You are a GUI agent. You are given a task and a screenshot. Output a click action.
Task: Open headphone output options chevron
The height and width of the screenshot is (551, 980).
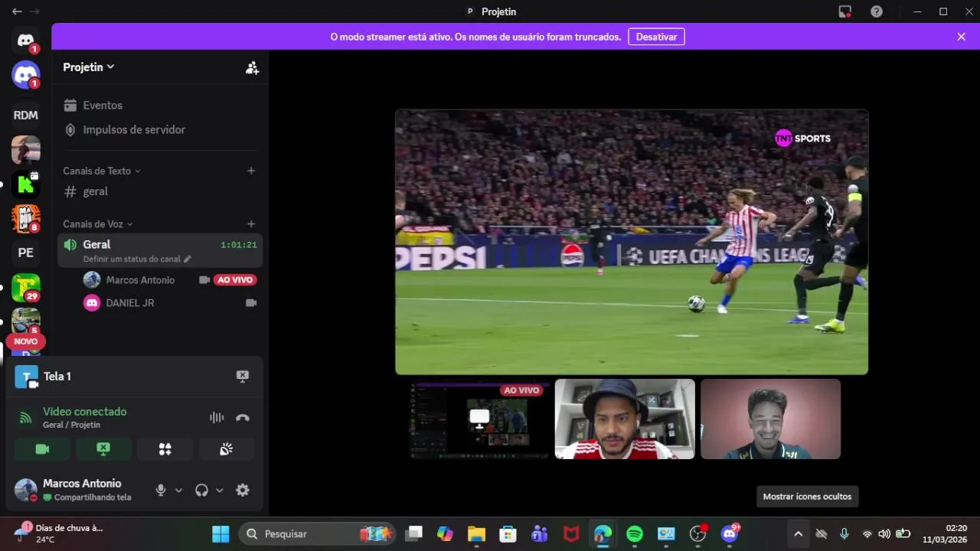click(x=219, y=491)
